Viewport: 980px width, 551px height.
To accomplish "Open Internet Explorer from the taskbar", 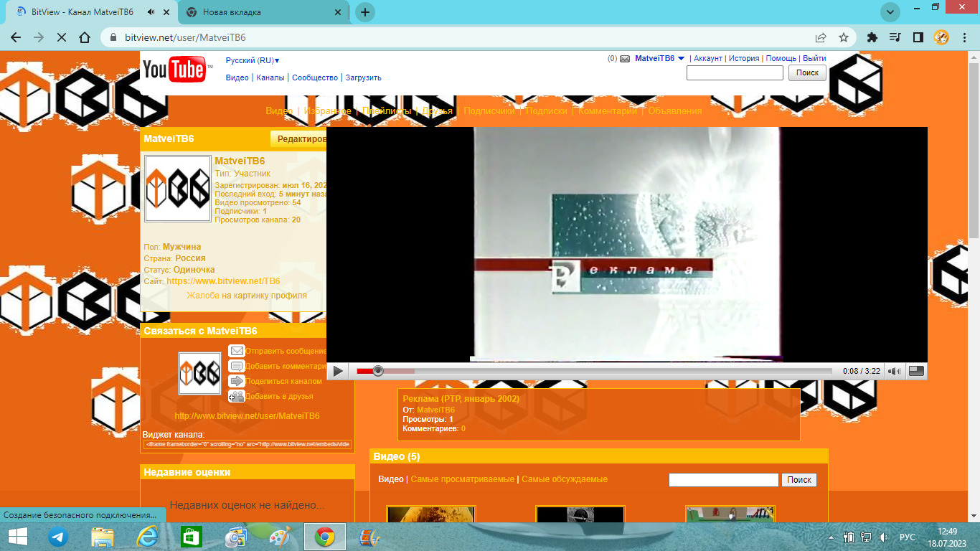I will tap(147, 537).
